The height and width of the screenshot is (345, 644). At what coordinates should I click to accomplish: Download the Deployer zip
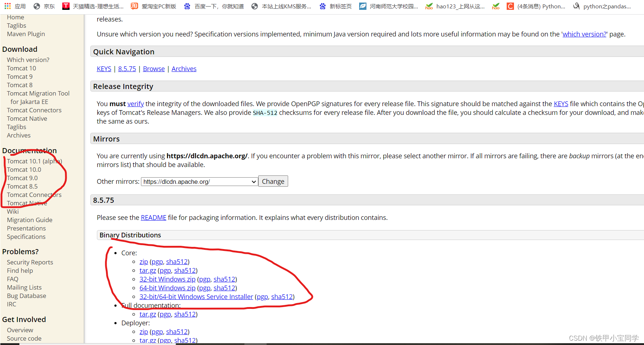tap(144, 332)
